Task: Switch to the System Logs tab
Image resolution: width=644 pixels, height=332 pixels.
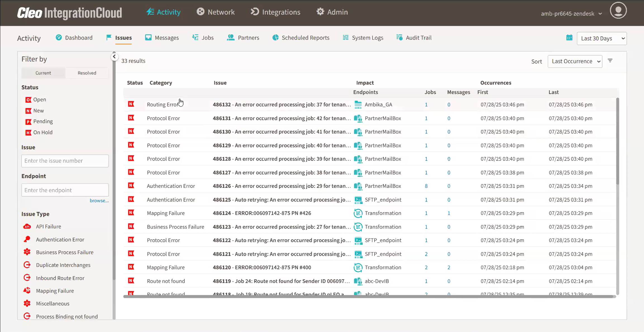Action: 362,38
